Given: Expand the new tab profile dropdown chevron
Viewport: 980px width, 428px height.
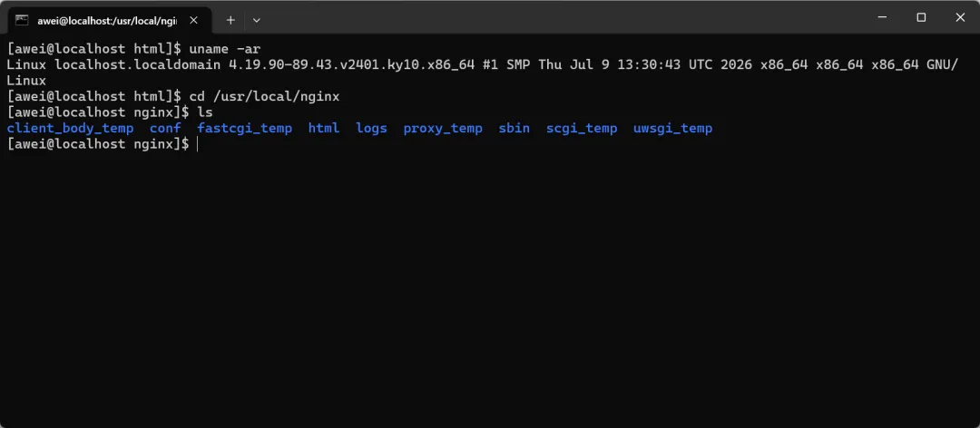Looking at the screenshot, I should tap(256, 20).
